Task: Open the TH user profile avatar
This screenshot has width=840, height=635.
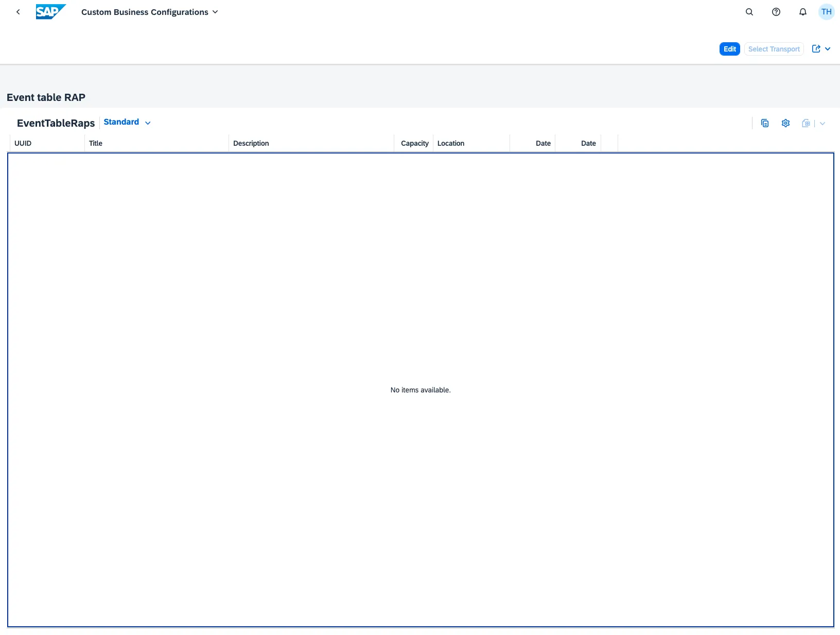Action: (x=826, y=12)
